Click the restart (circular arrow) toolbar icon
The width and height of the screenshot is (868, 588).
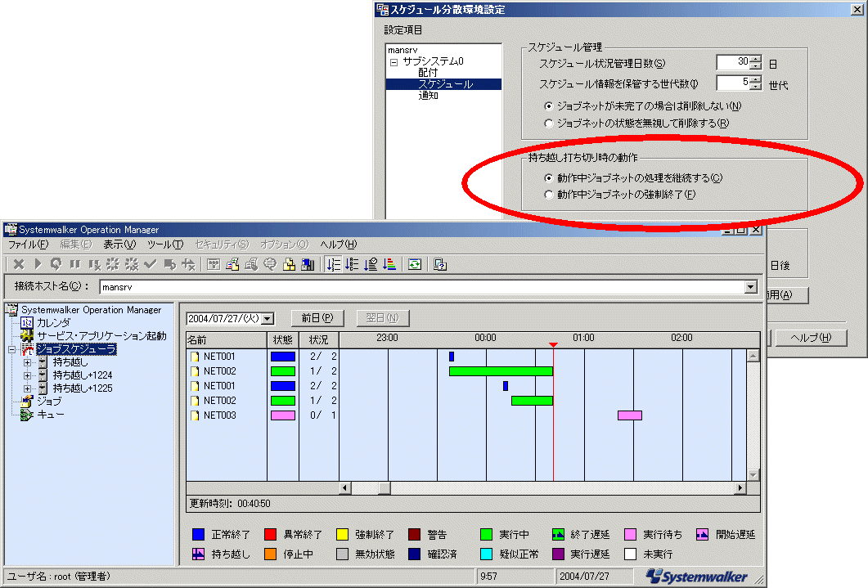tap(56, 264)
